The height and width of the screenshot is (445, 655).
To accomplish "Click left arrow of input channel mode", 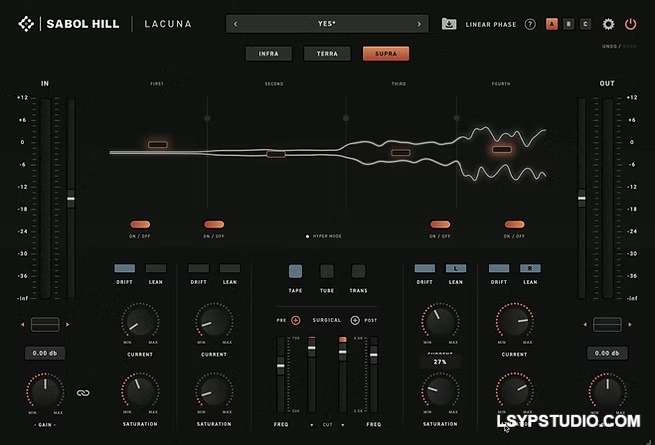I will 23,325.
